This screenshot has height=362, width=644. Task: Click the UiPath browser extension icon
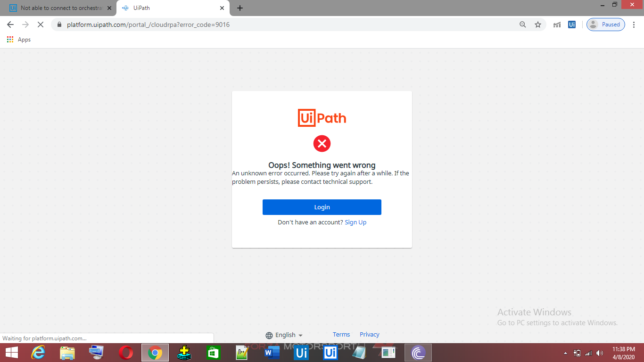[572, 25]
